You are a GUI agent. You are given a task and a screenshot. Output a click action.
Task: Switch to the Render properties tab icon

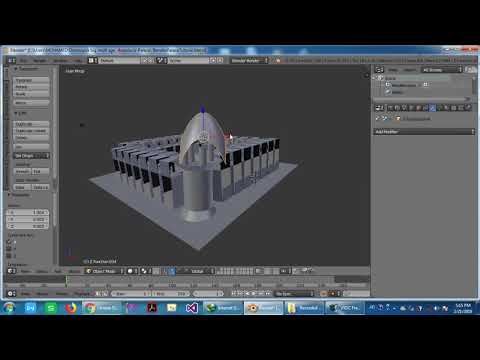point(390,108)
